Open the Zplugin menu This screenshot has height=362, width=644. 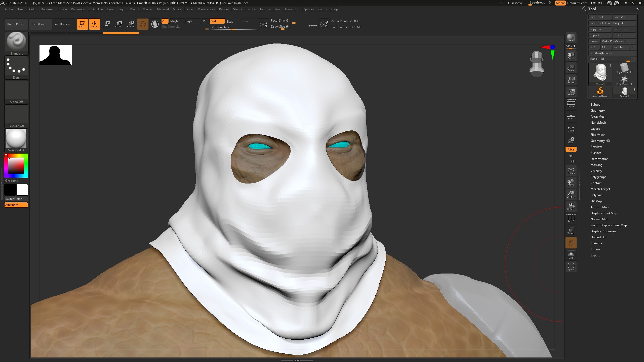tap(308, 9)
